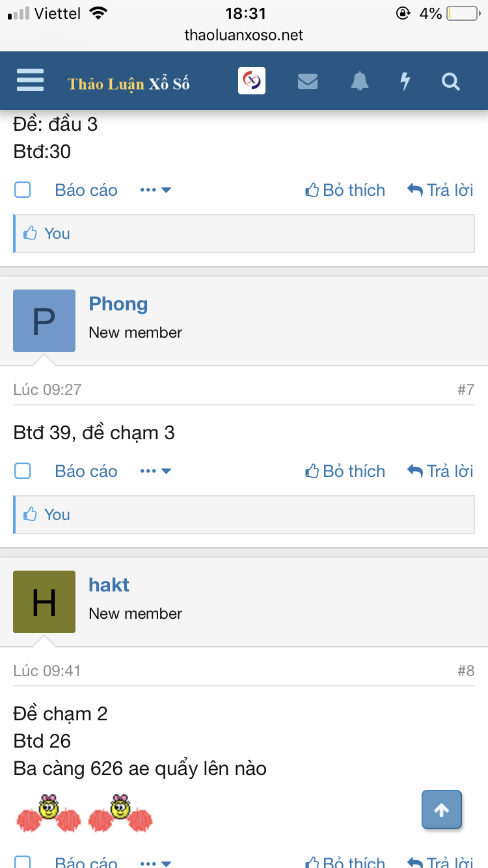Open the magnifier search icon
488x868 pixels.
450,81
